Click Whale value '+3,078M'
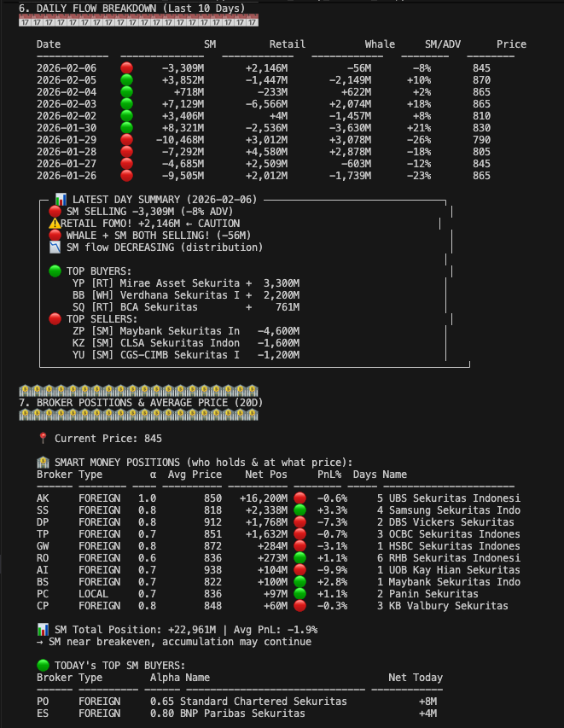Image resolution: width=564 pixels, height=728 pixels. [x=350, y=140]
